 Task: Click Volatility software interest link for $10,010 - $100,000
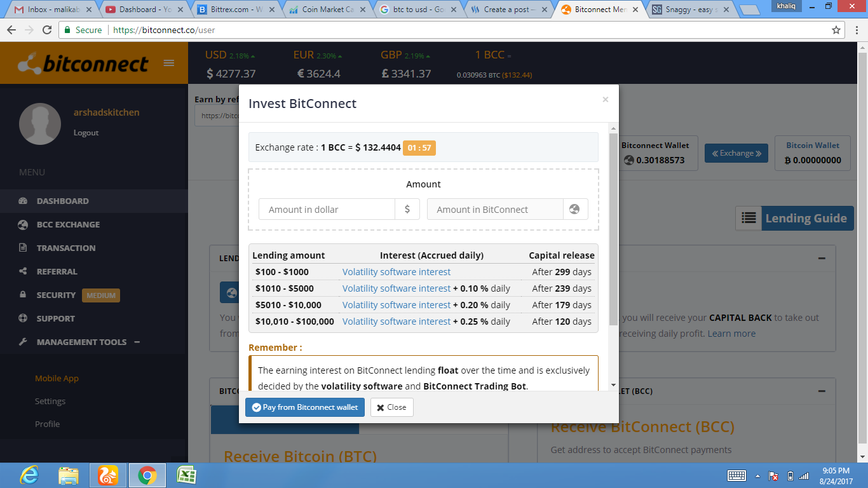(x=397, y=322)
